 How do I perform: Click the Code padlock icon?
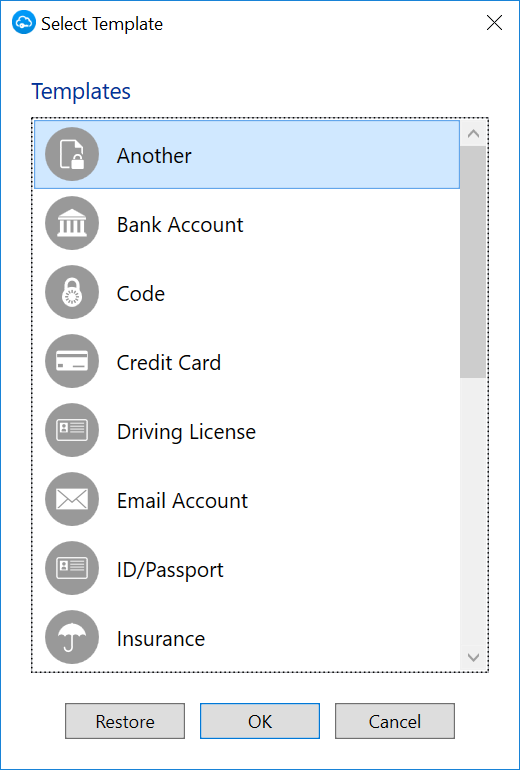(72, 292)
